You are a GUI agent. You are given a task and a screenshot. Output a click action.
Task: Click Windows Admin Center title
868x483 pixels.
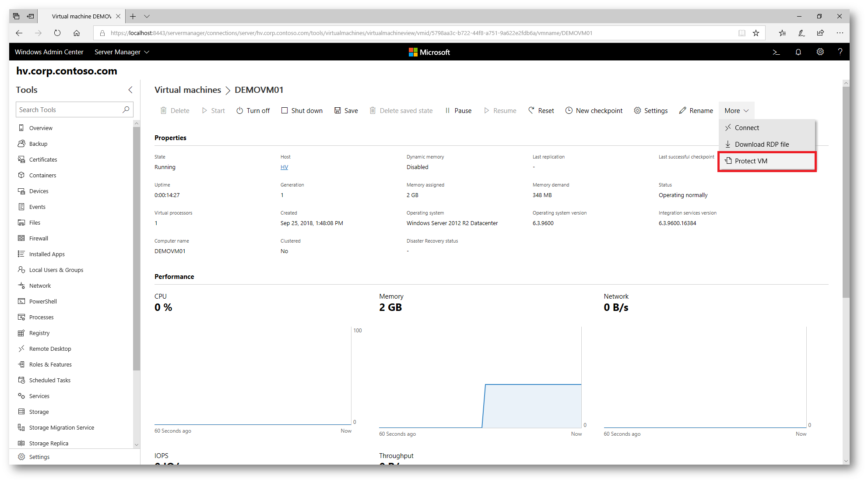pos(49,52)
